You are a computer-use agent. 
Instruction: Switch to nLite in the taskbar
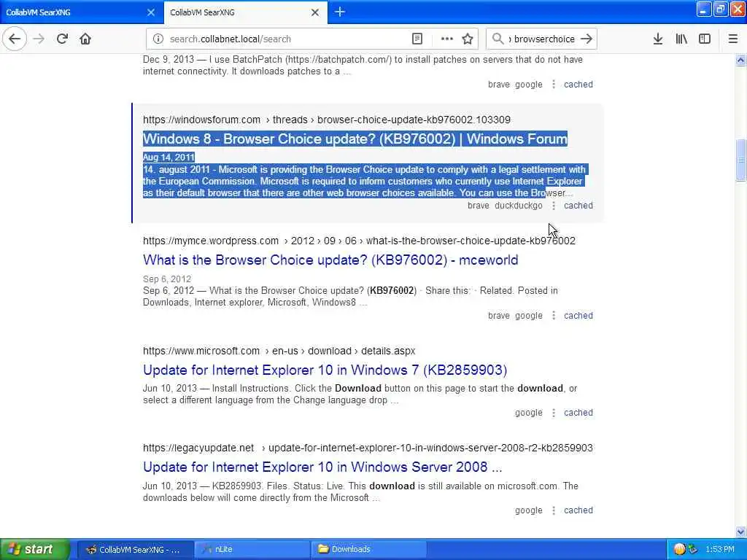(252, 549)
